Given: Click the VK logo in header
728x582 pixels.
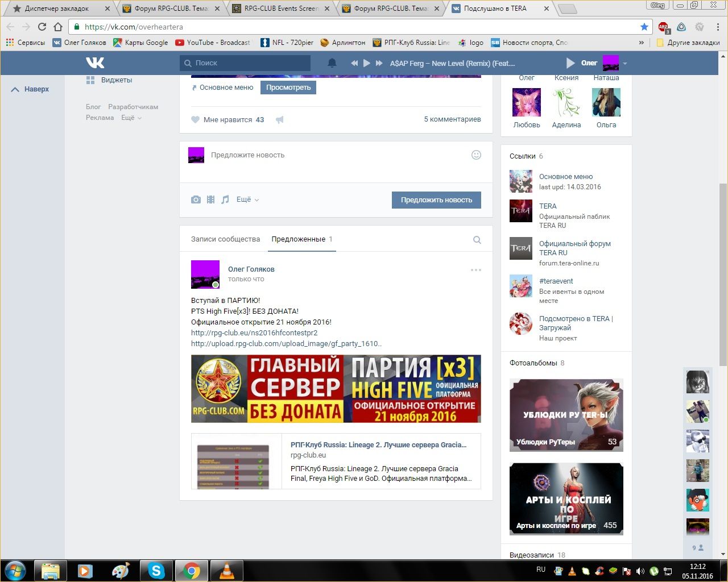Looking at the screenshot, I should pos(95,63).
